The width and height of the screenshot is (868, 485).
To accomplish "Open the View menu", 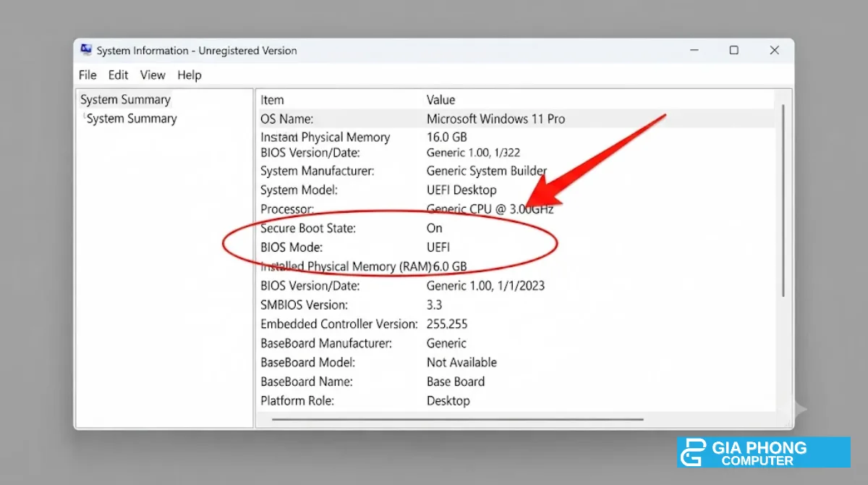I will pyautogui.click(x=153, y=75).
